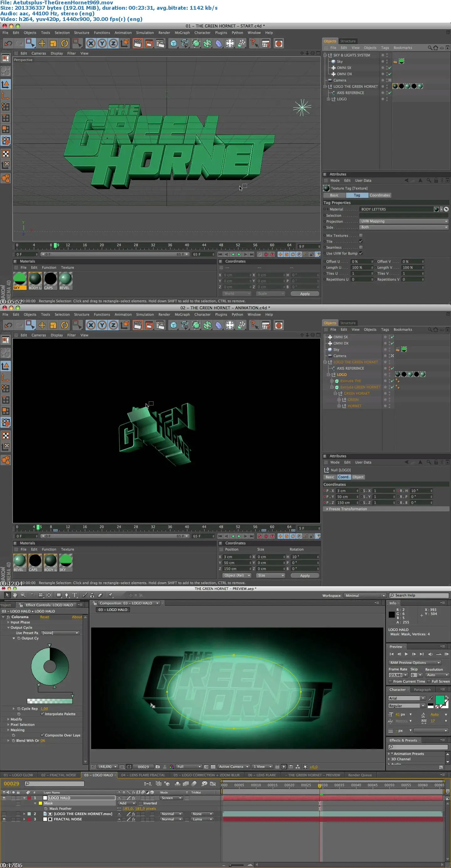451x868 pixels.
Task: Click Undo in START.c4d window toolbar
Action: coord(8,44)
